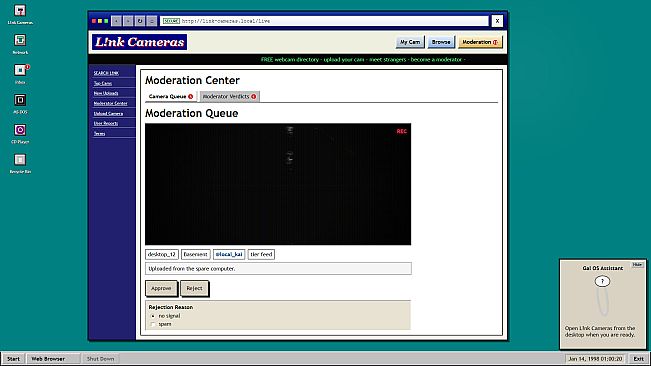Open Browse from the site header
Image resolution: width=651 pixels, height=366 pixels.
441,42
